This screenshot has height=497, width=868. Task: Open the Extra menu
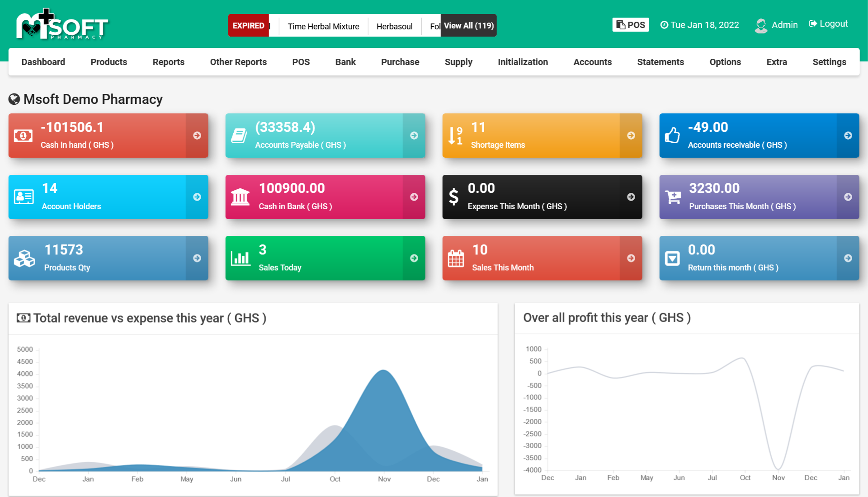(x=777, y=62)
